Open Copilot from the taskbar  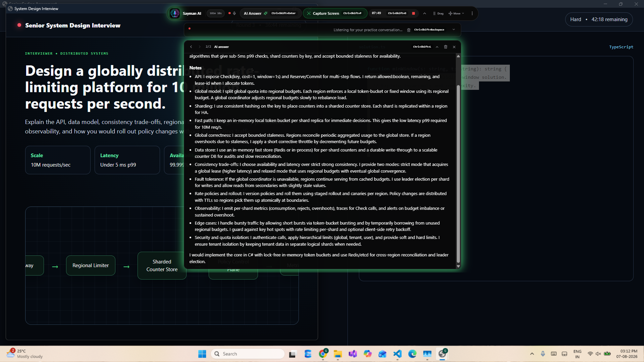pos(368,354)
